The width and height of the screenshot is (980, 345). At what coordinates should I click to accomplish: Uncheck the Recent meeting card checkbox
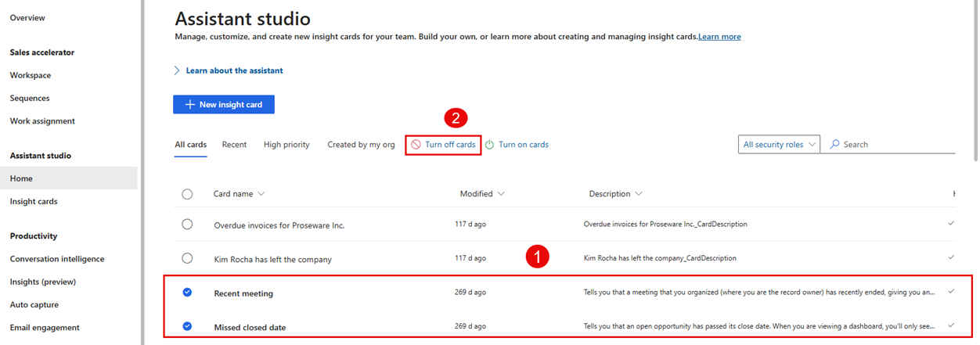point(187,293)
